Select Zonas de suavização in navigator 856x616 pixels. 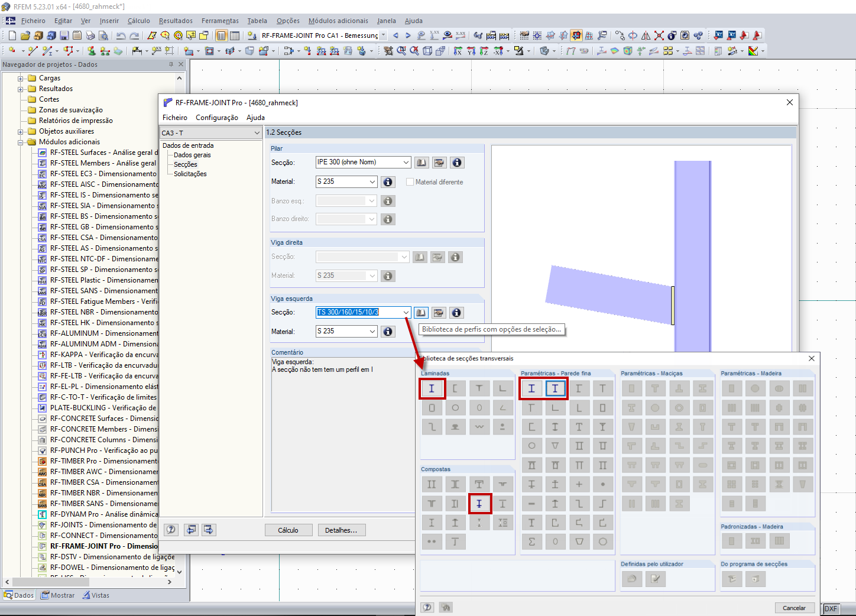(70, 110)
